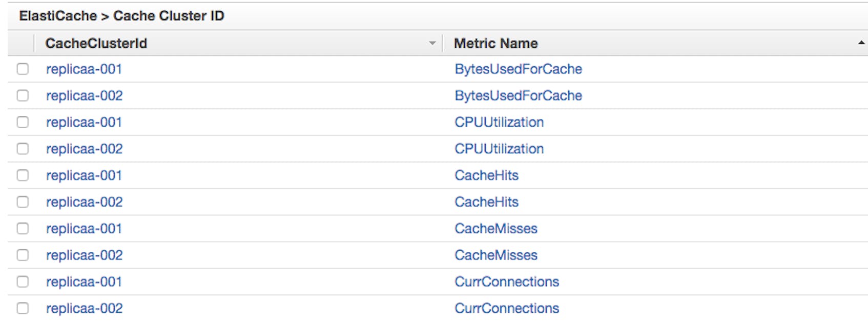
Task: Open the CurrConnections metric for replicaa-002
Action: coord(506,308)
